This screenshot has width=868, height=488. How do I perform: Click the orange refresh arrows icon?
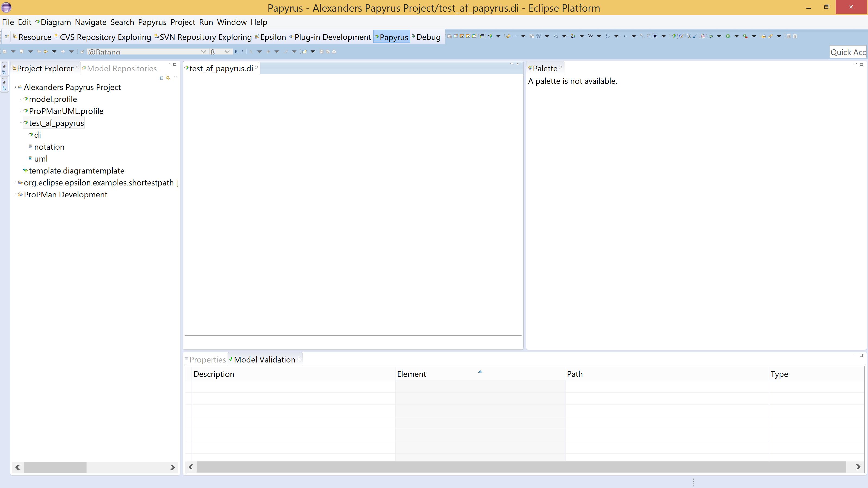tap(508, 36)
